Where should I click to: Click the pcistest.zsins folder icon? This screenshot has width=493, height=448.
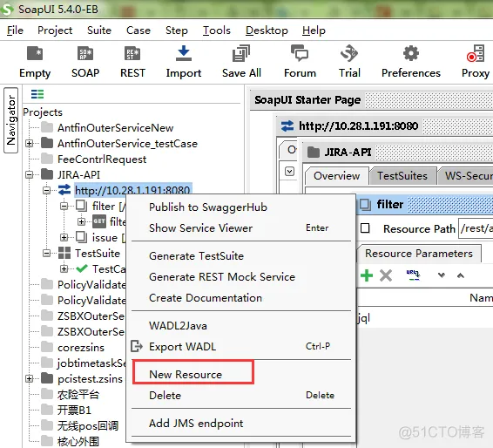click(x=47, y=378)
